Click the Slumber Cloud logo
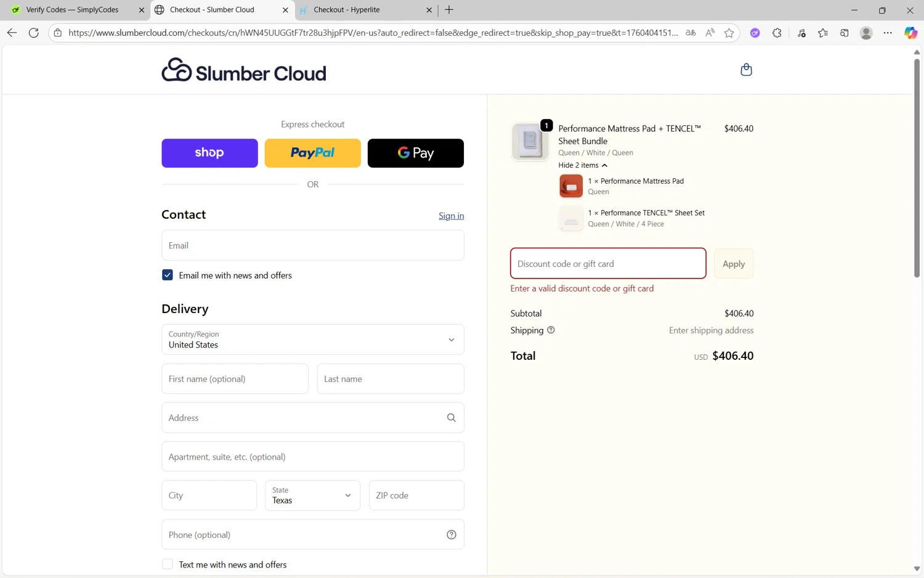 (244, 71)
